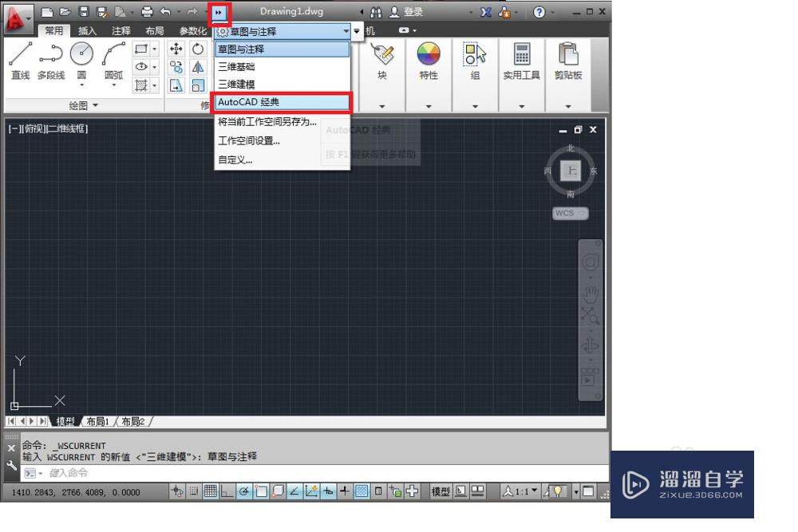Expand the 绘图 panel title arrow
The width and height of the screenshot is (798, 532).
click(x=95, y=105)
